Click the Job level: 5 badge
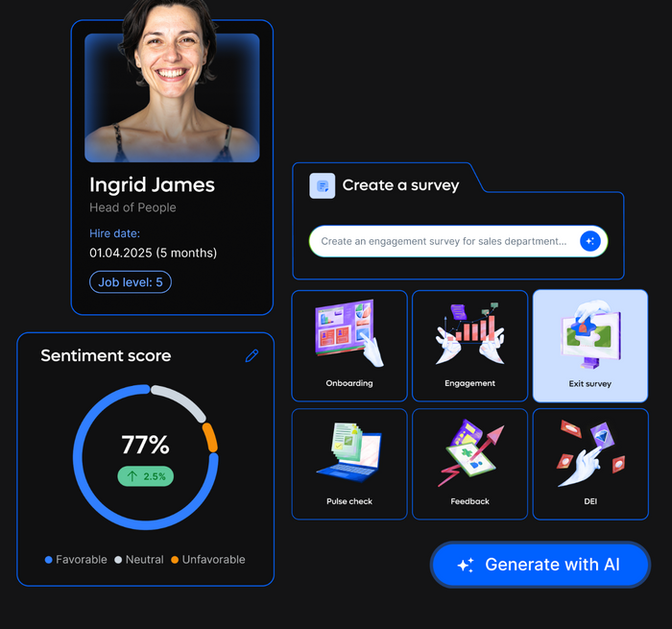The height and width of the screenshot is (629, 672). 131,282
